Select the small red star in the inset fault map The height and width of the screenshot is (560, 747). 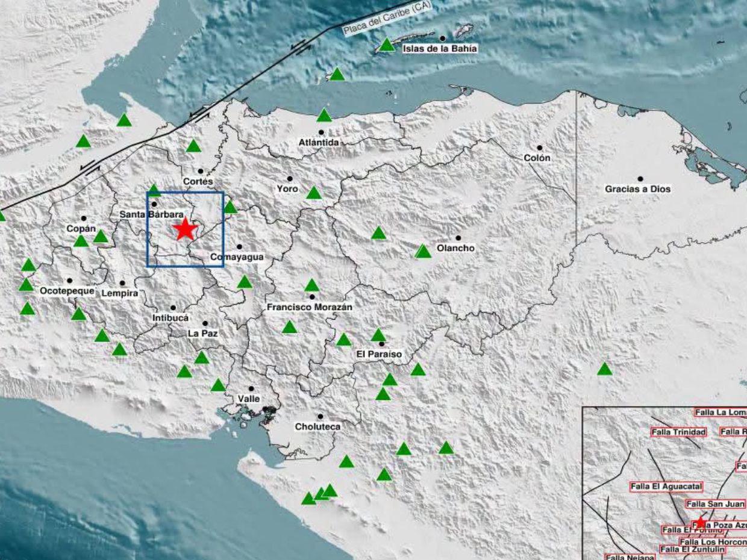pos(699,523)
